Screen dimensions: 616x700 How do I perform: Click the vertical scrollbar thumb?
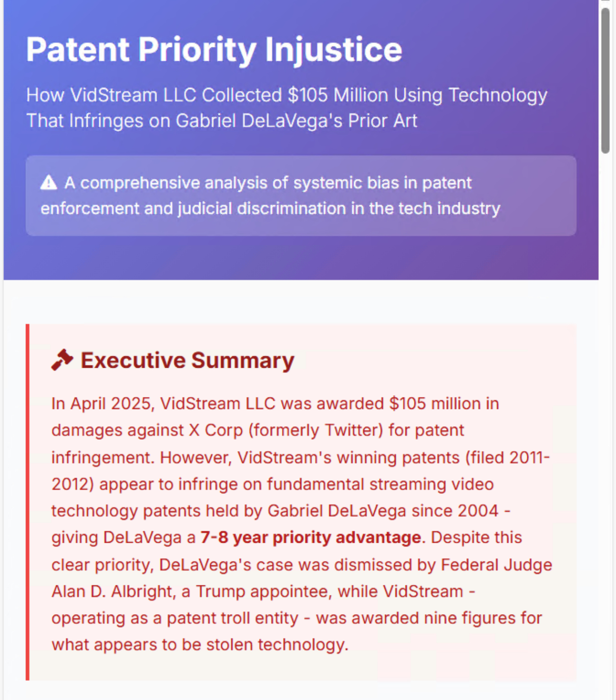pos(605,80)
